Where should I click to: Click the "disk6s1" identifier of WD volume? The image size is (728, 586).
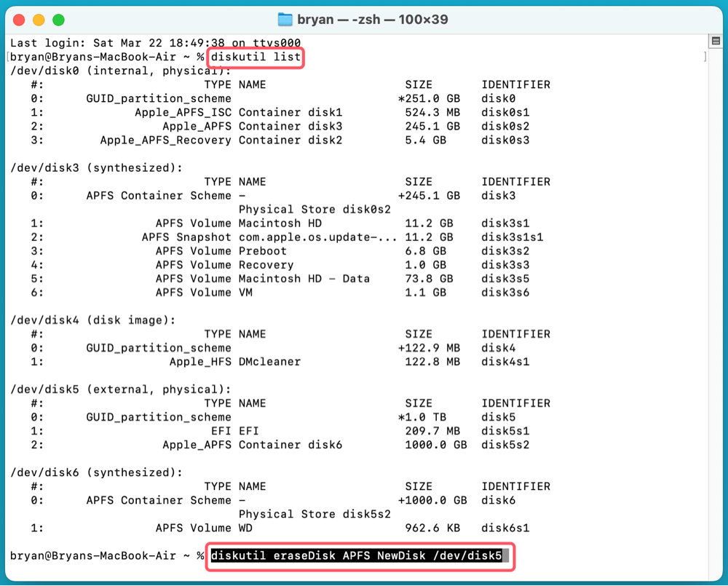click(x=505, y=528)
